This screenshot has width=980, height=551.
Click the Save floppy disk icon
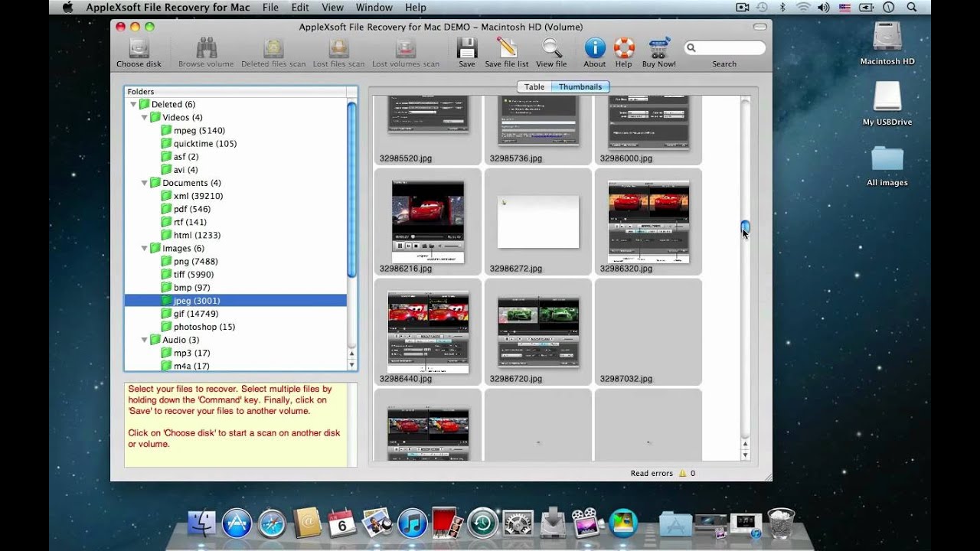(x=467, y=48)
